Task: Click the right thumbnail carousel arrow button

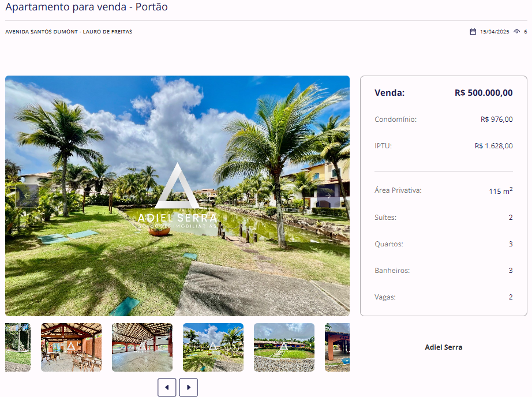Action: pos(189,387)
